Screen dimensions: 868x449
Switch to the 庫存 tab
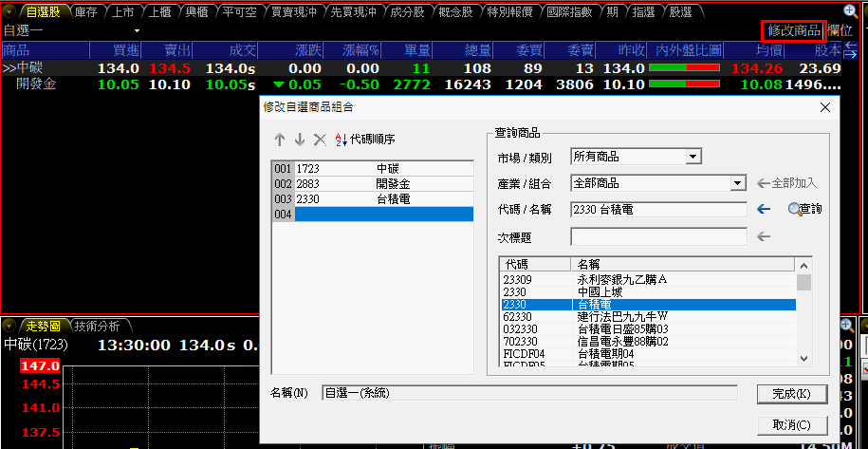(x=85, y=12)
